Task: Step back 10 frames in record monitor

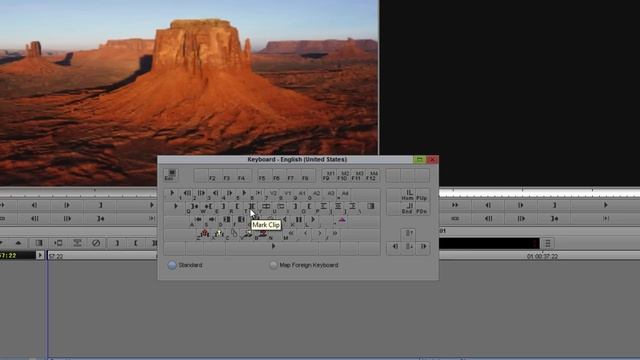Action: pyautogui.click(x=488, y=218)
